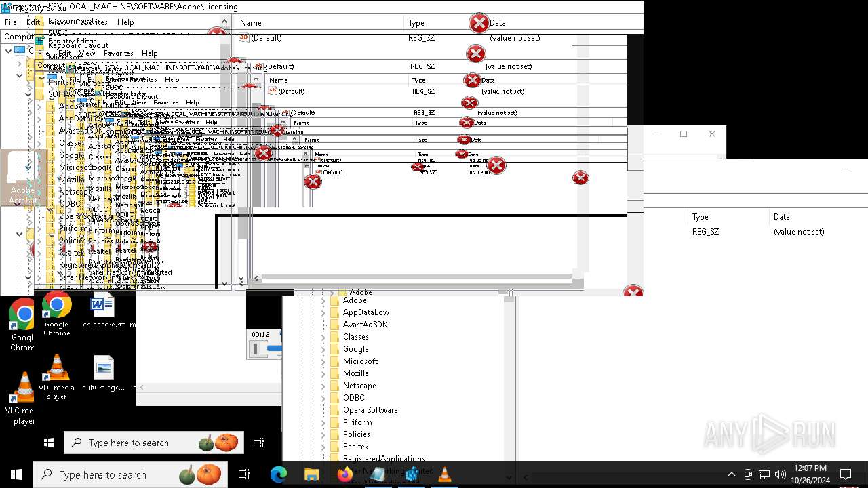Expand the Microsoft key in the lower registry tree
This screenshot has height=488, width=868.
pos(323,361)
